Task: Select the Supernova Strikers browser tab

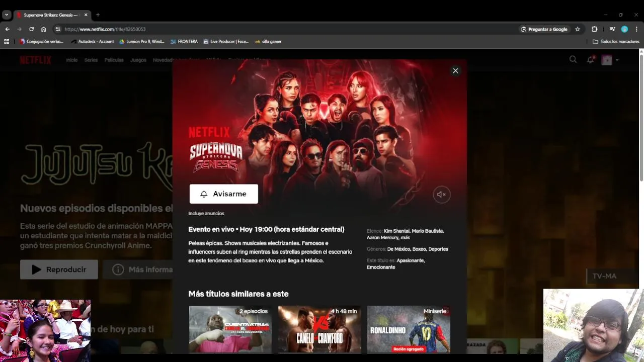Action: pos(52,15)
